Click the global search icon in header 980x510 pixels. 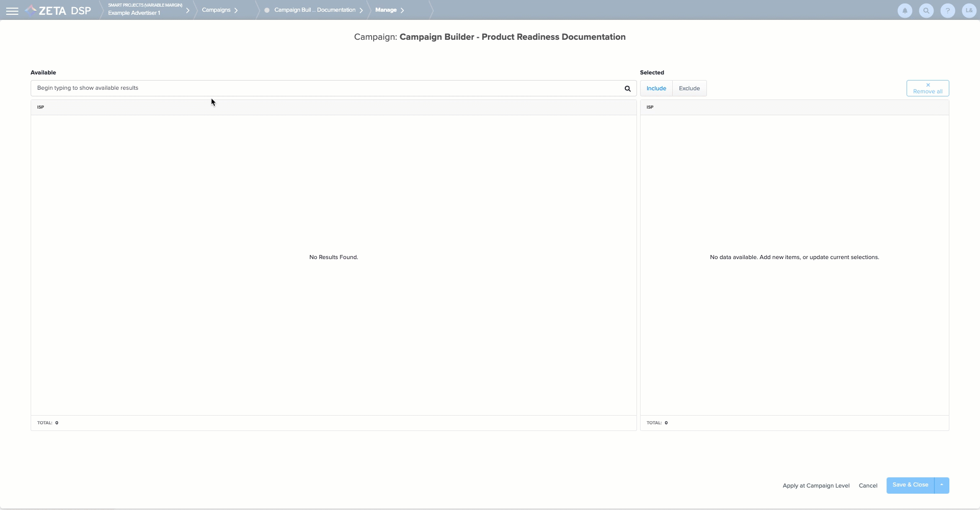tap(926, 11)
